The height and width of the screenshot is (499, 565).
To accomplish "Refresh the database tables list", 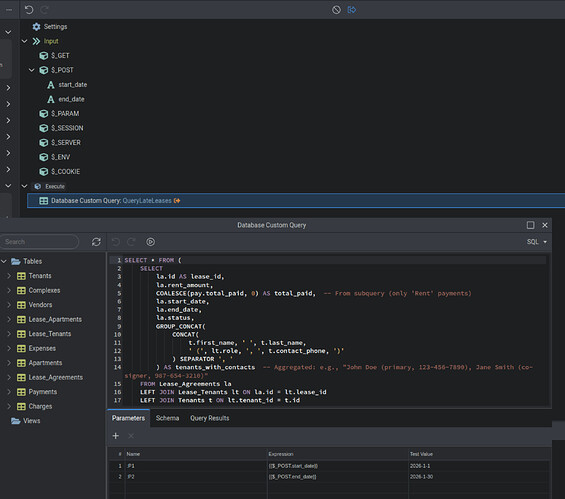I will (x=96, y=242).
